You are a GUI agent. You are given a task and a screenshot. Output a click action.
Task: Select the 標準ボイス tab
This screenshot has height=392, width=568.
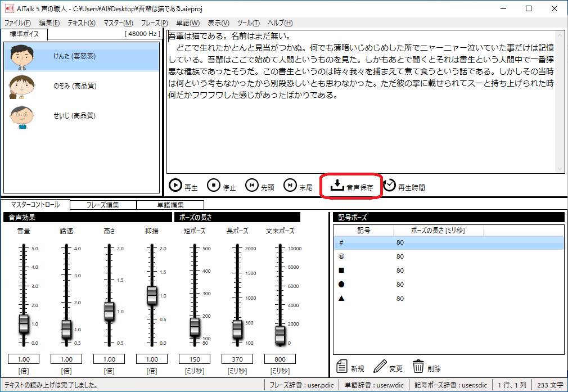tap(24, 34)
